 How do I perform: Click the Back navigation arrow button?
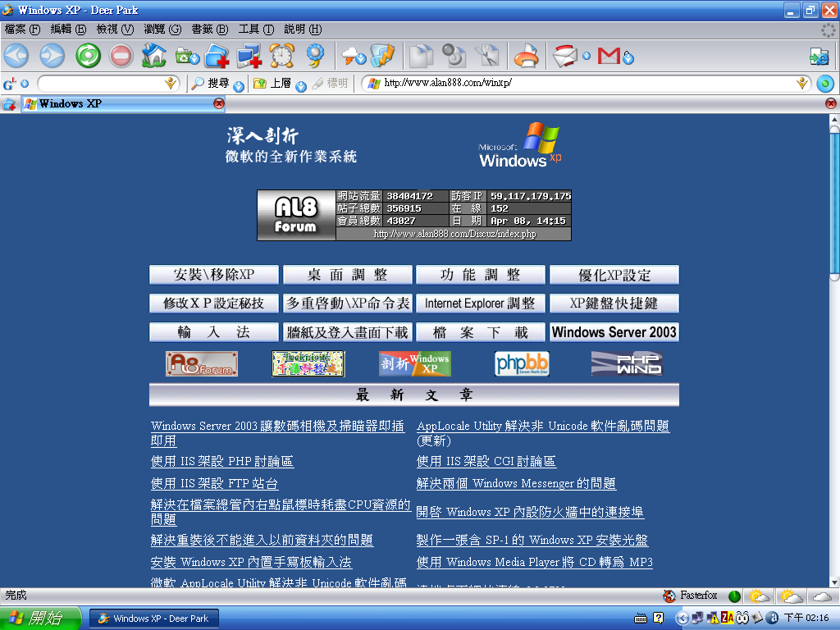click(x=16, y=56)
